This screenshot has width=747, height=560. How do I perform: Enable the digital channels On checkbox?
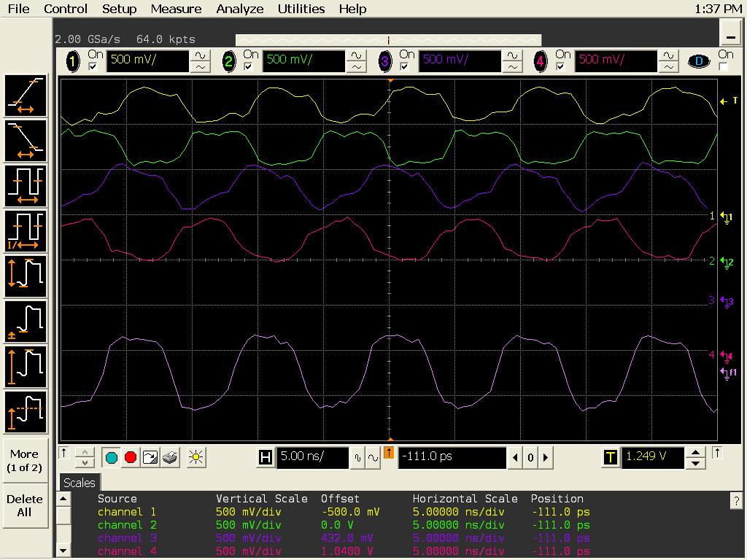tap(723, 66)
